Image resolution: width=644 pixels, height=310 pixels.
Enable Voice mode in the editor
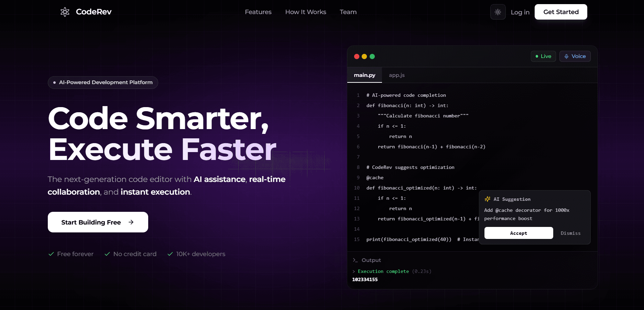pos(575,56)
